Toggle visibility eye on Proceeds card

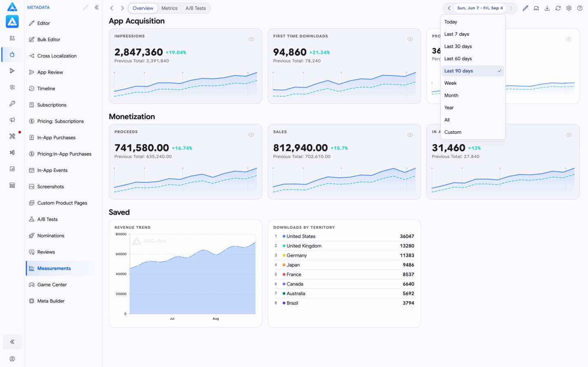251,135
